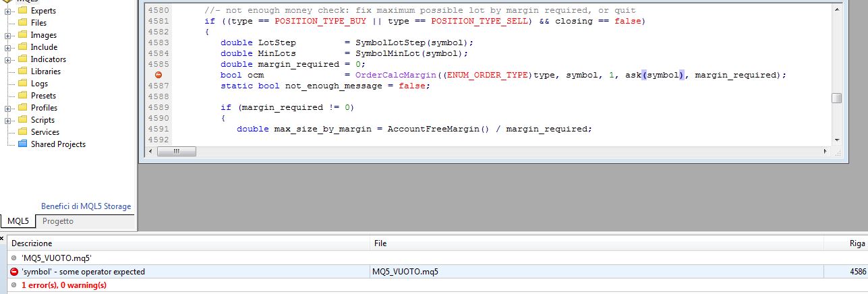Image resolution: width=868 pixels, height=294 pixels.
Task: Select the Experts folder icon
Action: click(22, 11)
